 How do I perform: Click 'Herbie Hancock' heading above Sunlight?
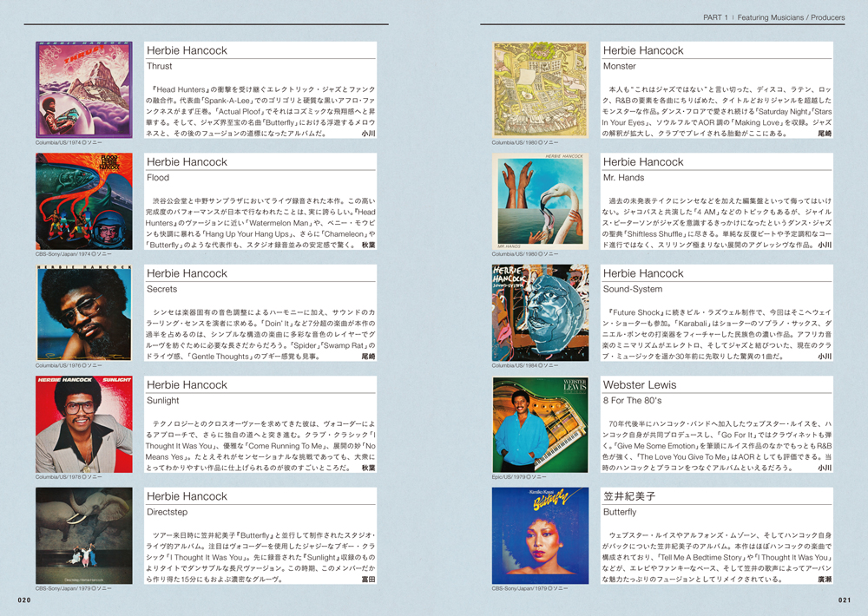pos(187,384)
